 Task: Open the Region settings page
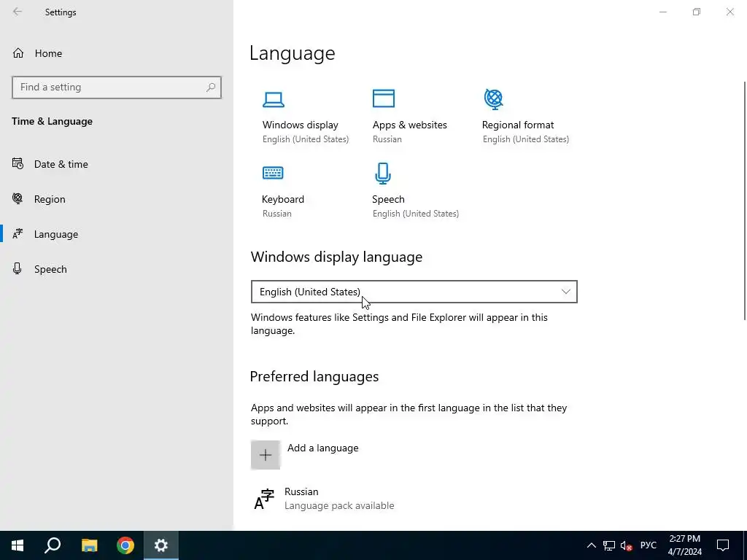point(50,199)
